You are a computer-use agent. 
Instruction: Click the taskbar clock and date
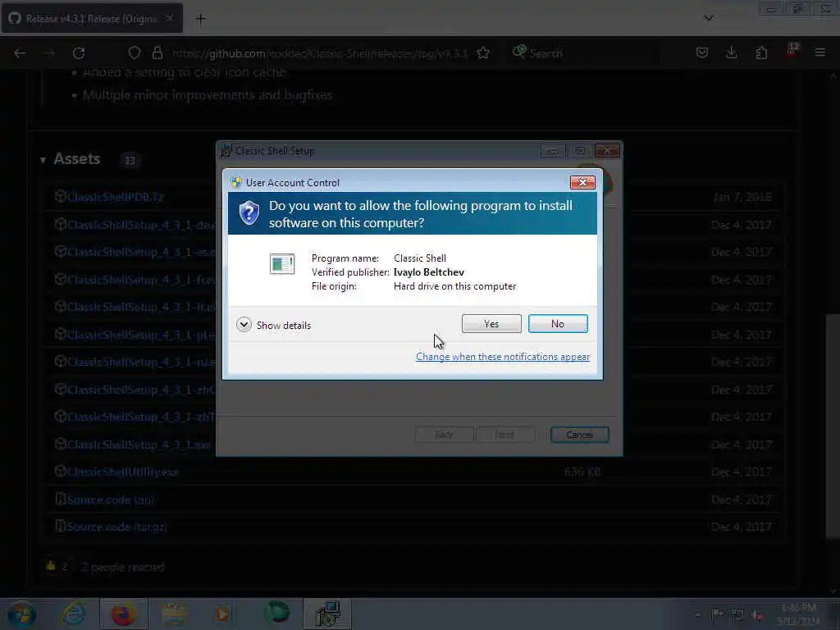798,614
